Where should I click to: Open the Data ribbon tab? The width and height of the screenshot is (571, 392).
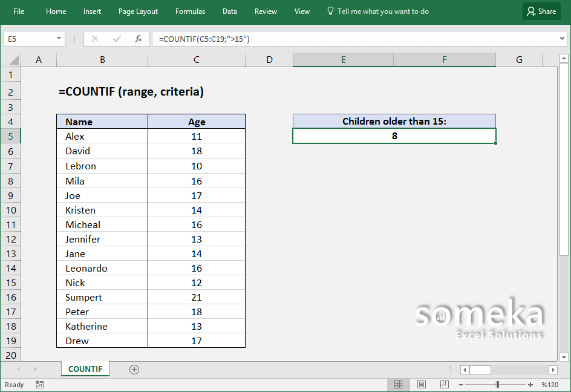pos(229,11)
